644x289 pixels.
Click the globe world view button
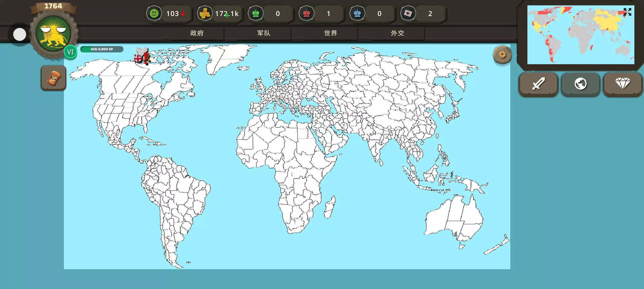click(x=581, y=84)
